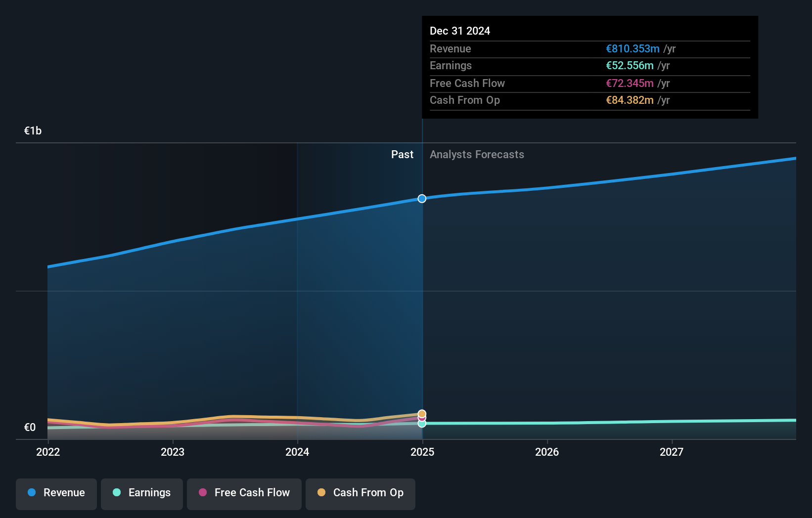Click the Free Cash Flow label in tooltip
This screenshot has height=518, width=812.
(467, 84)
